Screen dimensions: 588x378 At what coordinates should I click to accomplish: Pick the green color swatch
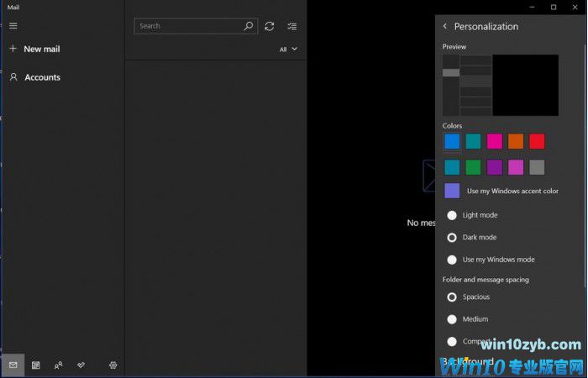(473, 167)
